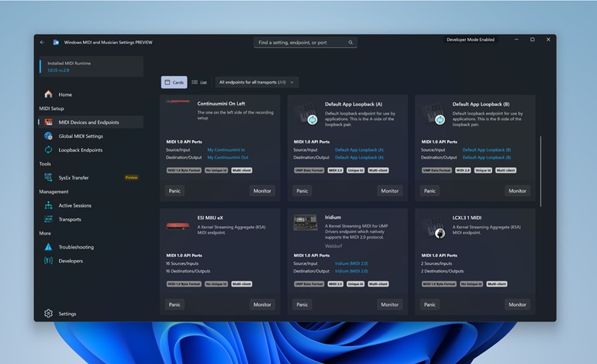Open the endpoints transport filter dropdown
Screen dimensions: 597x364
tap(257, 82)
